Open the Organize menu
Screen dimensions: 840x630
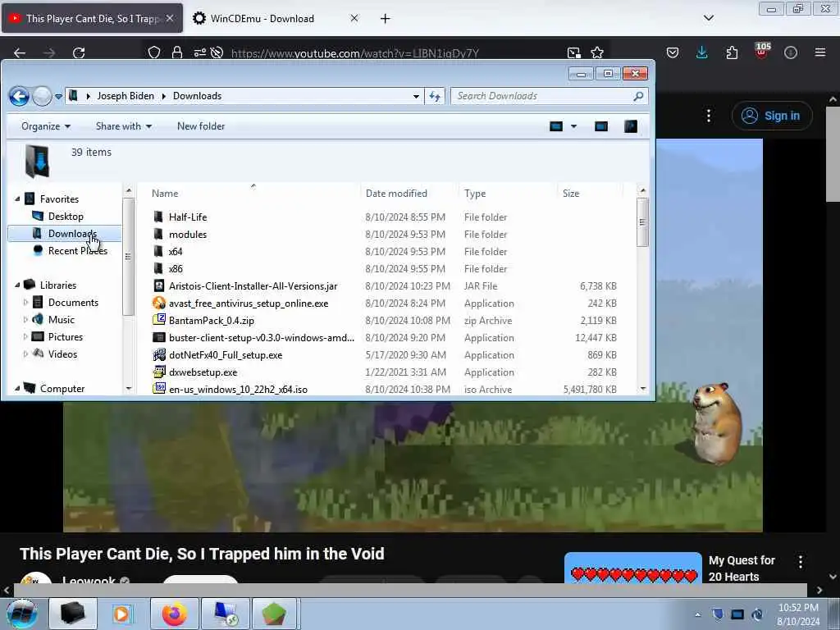click(46, 126)
